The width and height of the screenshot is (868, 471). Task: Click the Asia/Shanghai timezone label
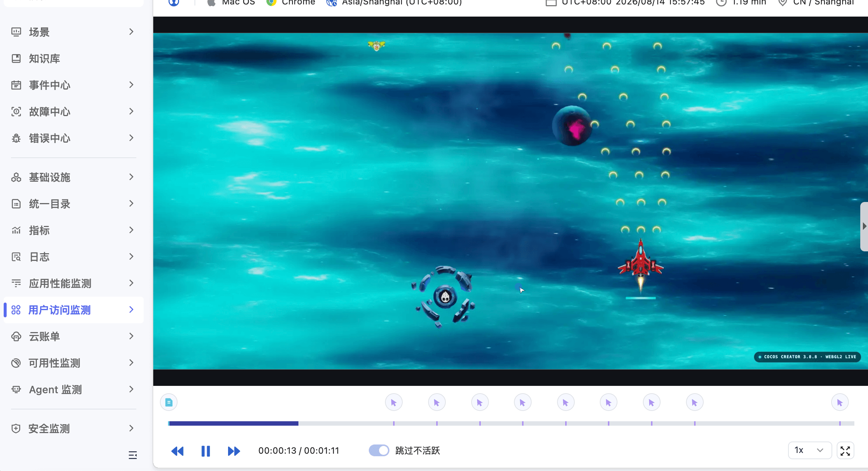tap(402, 3)
